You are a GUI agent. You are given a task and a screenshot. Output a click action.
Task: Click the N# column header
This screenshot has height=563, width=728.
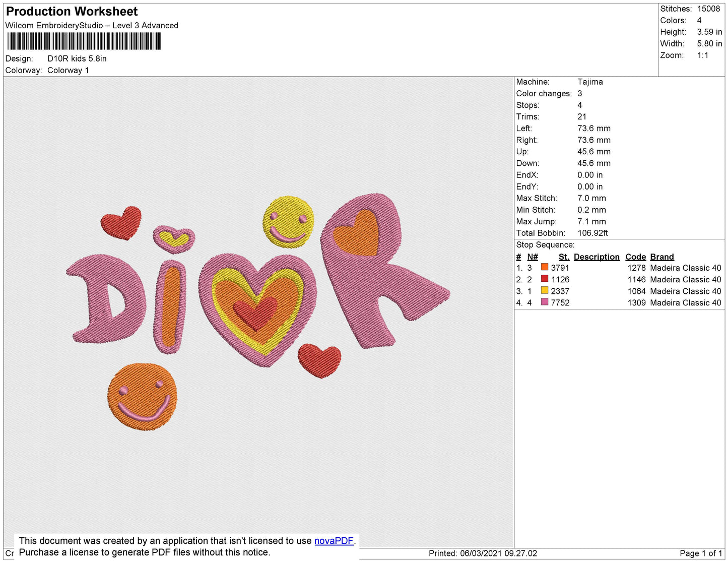[533, 257]
